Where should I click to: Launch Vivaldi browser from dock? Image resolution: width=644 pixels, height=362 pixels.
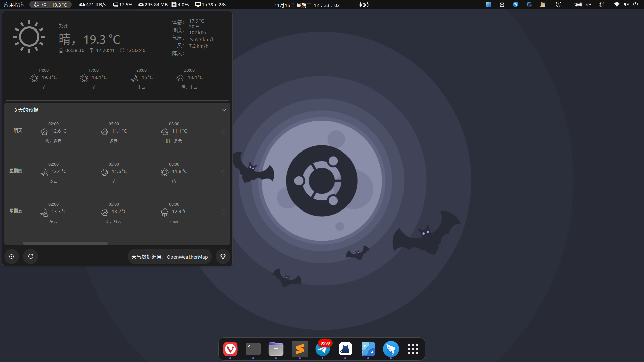[x=230, y=349]
